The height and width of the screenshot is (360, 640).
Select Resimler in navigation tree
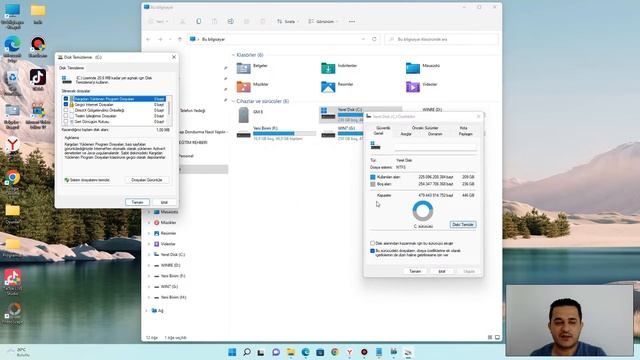(x=168, y=233)
